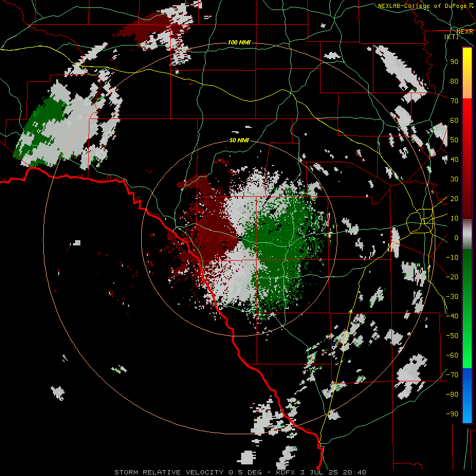The height and width of the screenshot is (476, 476).
Task: Click the "[KT]" units label
Action: (x=452, y=36)
